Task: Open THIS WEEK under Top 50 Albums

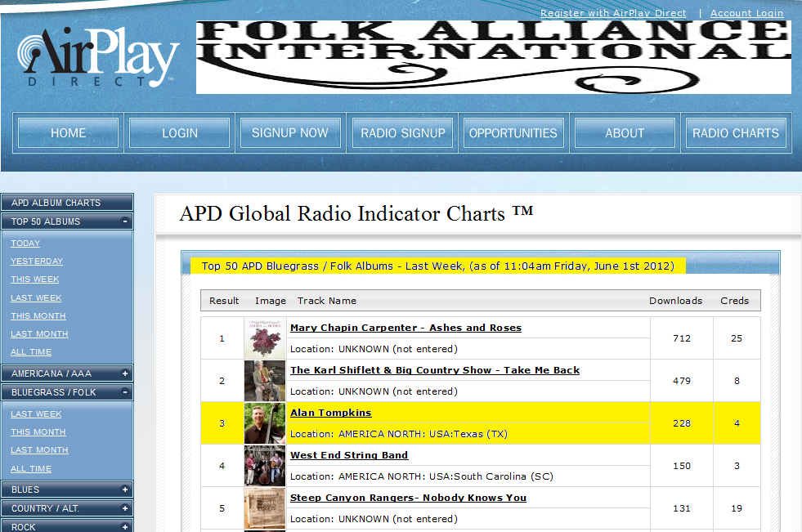Action: pos(35,279)
